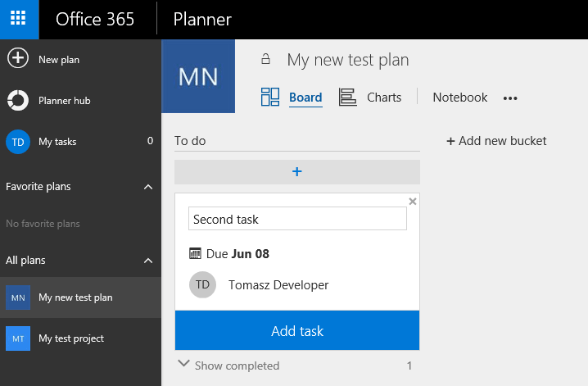Click the My new test plan title
The height and width of the screenshot is (386, 588).
pos(348,60)
